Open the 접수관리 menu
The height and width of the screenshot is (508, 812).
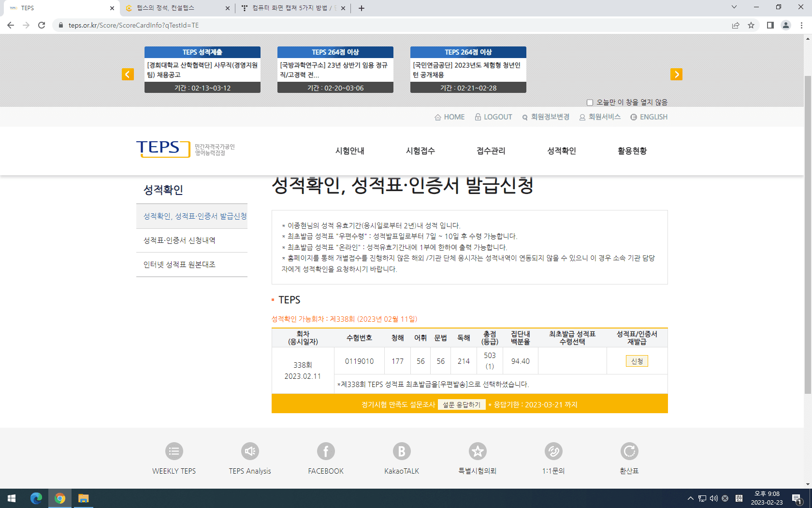[491, 151]
